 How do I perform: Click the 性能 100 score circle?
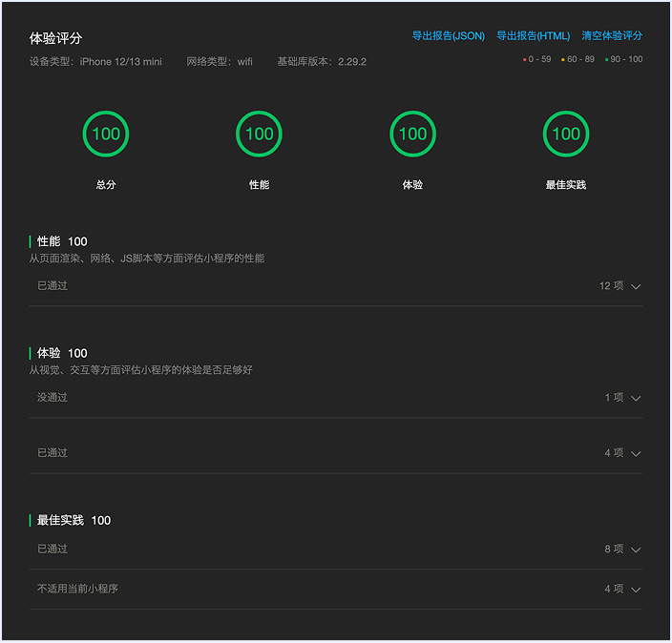259,135
